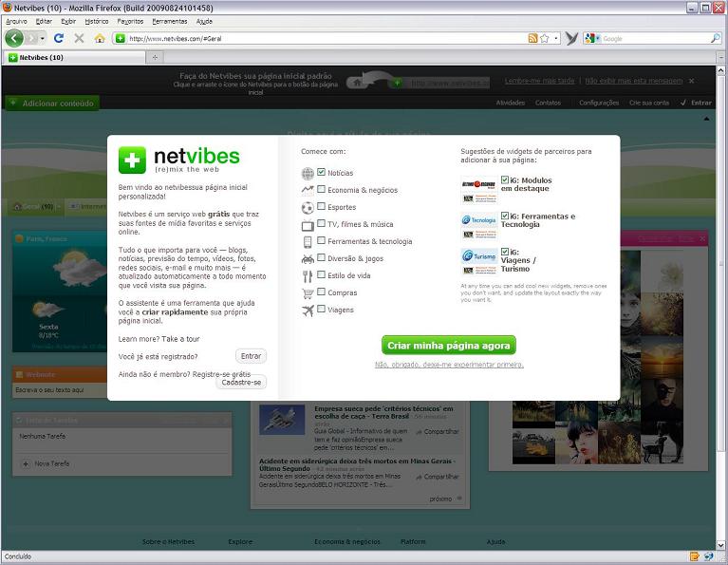Go back with the Firefox back arrow
The width and height of the screenshot is (728, 565).
14,38
